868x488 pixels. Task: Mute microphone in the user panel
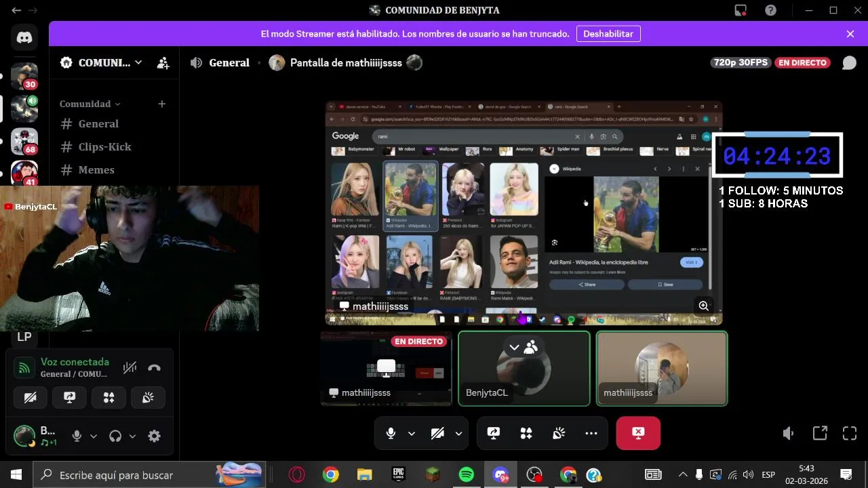tap(77, 436)
